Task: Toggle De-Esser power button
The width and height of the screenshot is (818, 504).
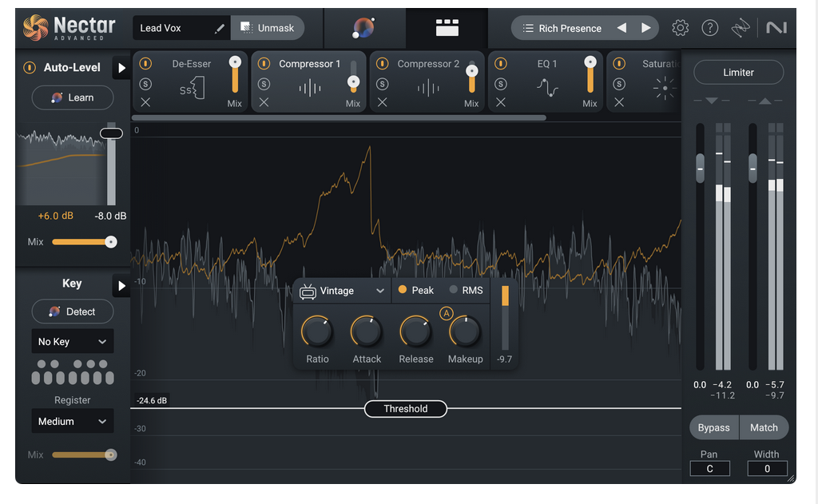Action: (145, 64)
